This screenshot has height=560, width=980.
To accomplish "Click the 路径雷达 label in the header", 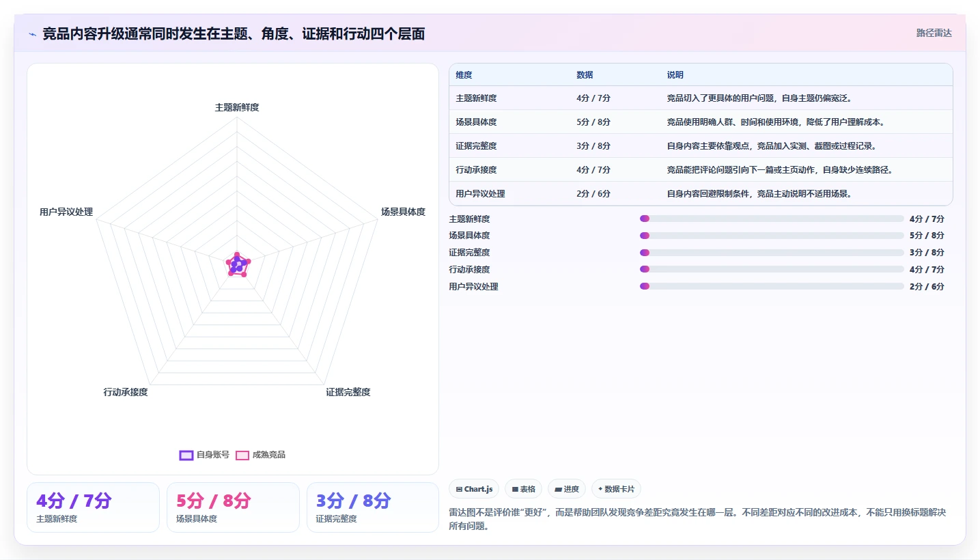I will [x=934, y=33].
